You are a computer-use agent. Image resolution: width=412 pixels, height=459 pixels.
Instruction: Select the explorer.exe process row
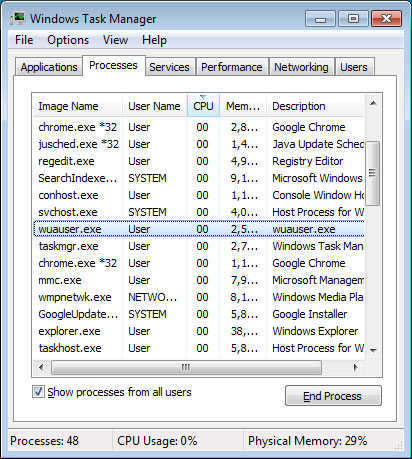tap(199, 331)
